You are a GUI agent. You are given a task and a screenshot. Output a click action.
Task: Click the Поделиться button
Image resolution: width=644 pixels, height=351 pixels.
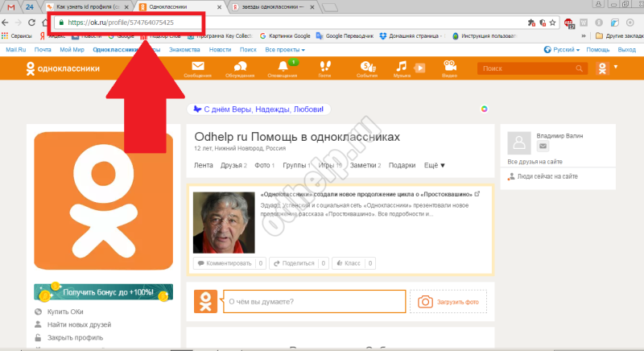click(299, 263)
